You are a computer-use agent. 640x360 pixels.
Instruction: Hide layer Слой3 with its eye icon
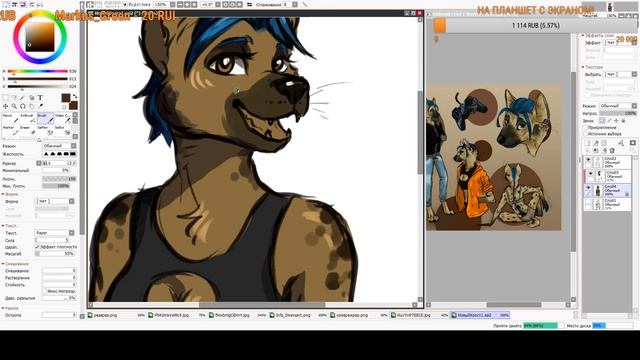click(591, 173)
